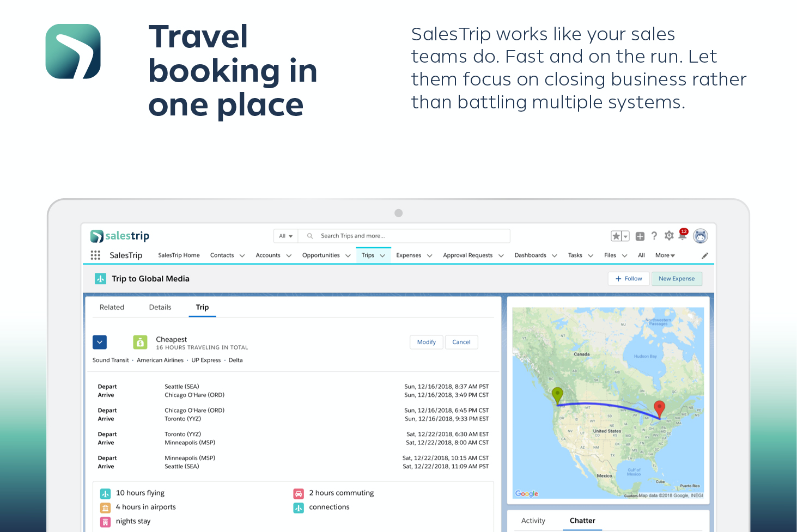Click the 'Minneapolis (MSP)' arrival text

point(190,443)
